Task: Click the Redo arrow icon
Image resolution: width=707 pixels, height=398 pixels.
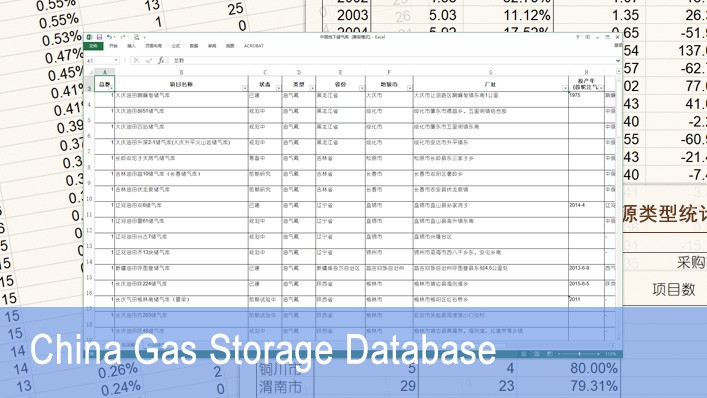Action: click(x=123, y=37)
